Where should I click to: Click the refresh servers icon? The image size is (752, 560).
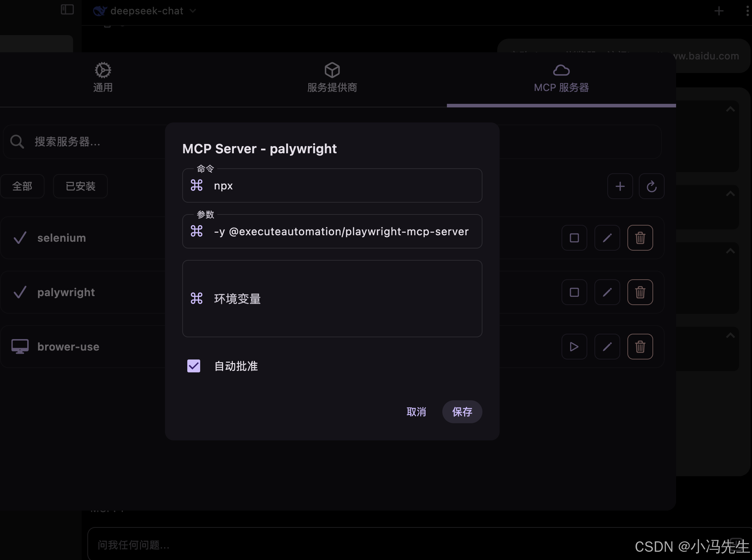[x=651, y=186]
